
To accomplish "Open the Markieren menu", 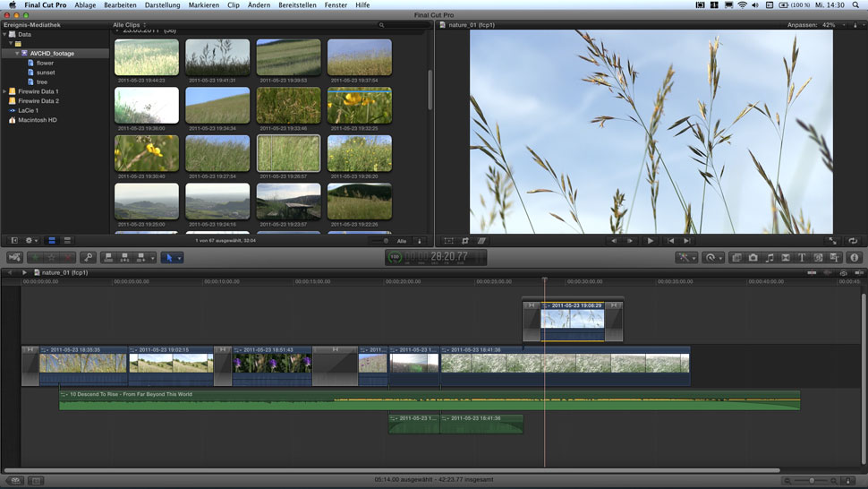I will point(203,5).
